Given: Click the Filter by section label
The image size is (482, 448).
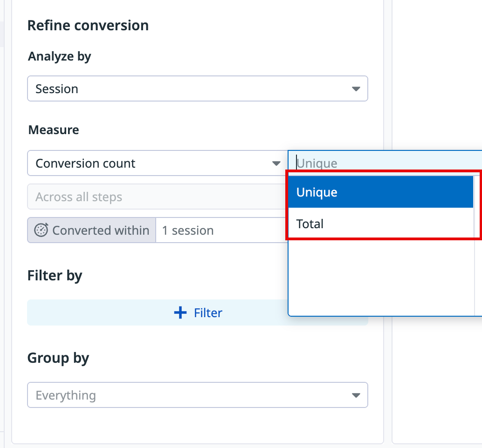Looking at the screenshot, I should click(x=55, y=276).
